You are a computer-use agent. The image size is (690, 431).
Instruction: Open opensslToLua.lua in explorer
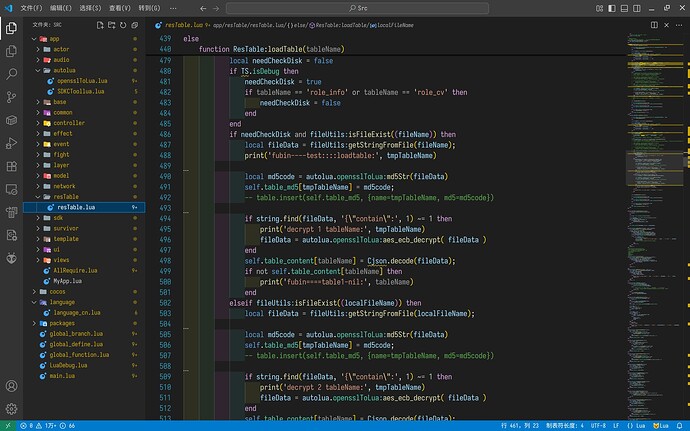pyautogui.click(x=84, y=81)
